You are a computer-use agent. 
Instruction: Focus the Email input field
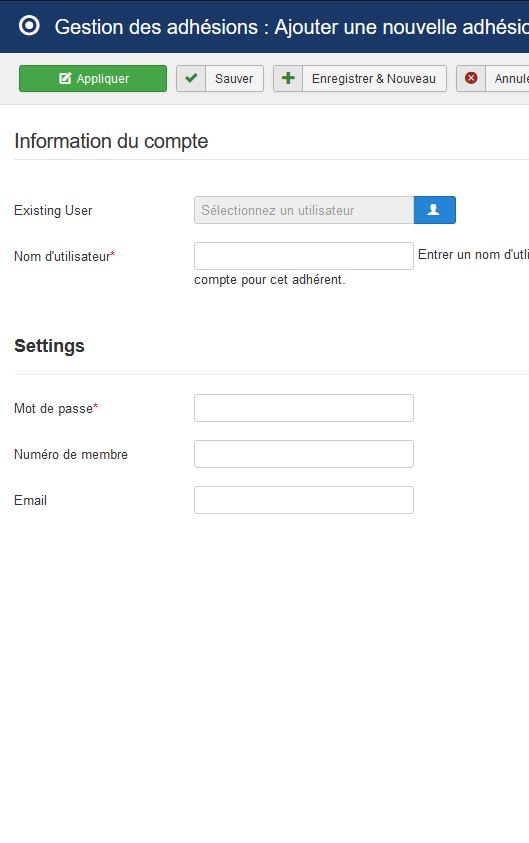pyautogui.click(x=304, y=500)
